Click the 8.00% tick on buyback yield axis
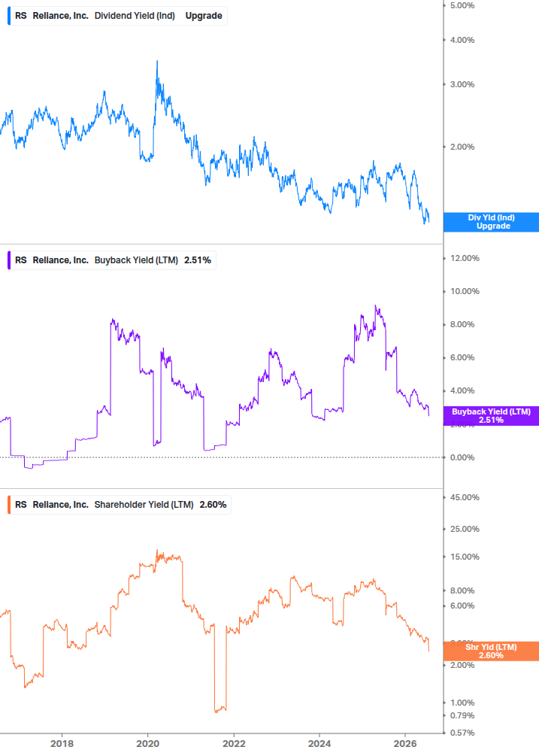The width and height of the screenshot is (539, 756). (462, 325)
